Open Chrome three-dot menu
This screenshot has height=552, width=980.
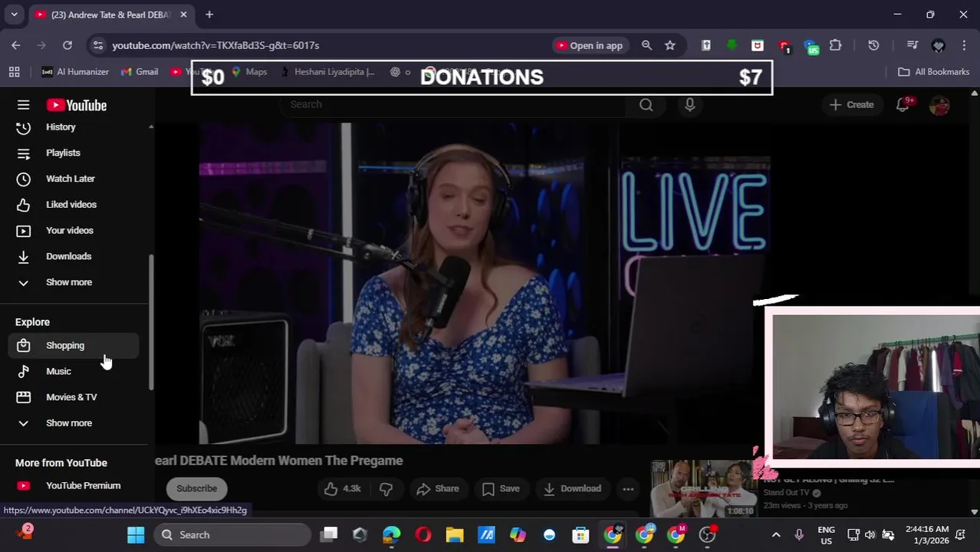pyautogui.click(x=964, y=45)
